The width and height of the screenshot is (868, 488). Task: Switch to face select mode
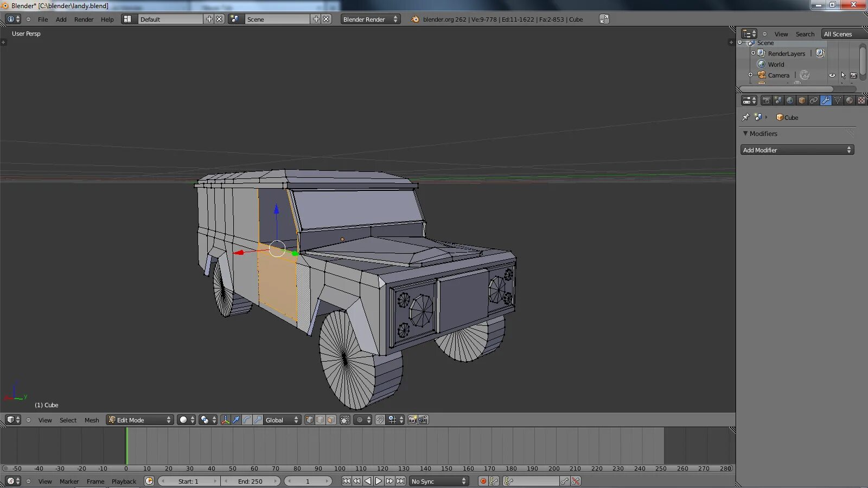[331, 420]
